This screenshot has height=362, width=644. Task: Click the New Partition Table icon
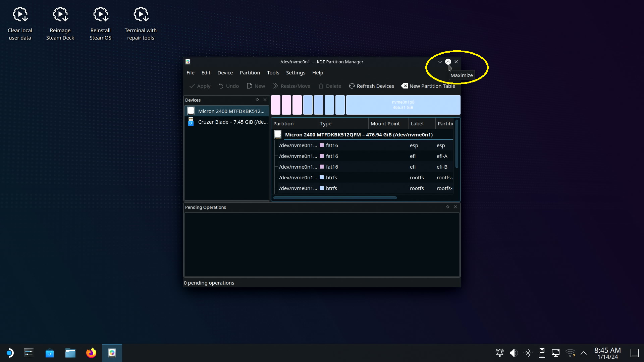click(405, 86)
